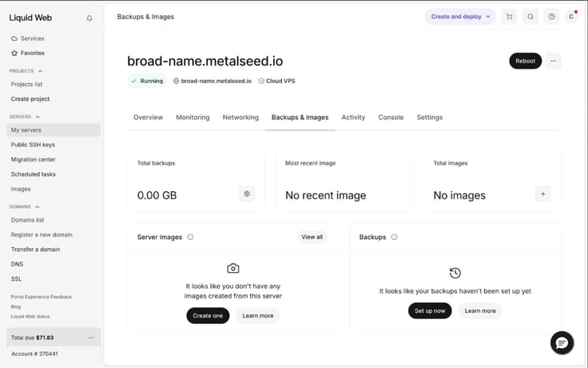
Task: Open the Total due more options dots
Action: click(x=91, y=338)
